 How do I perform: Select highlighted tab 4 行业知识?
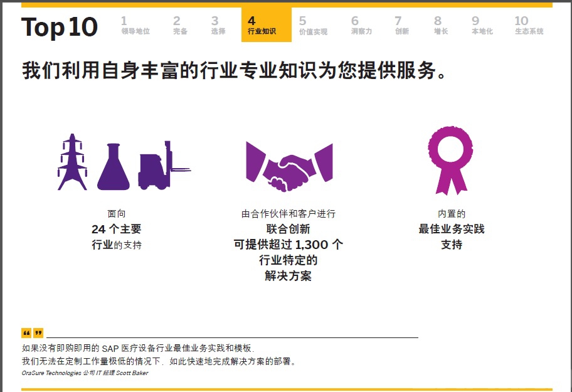click(x=267, y=25)
